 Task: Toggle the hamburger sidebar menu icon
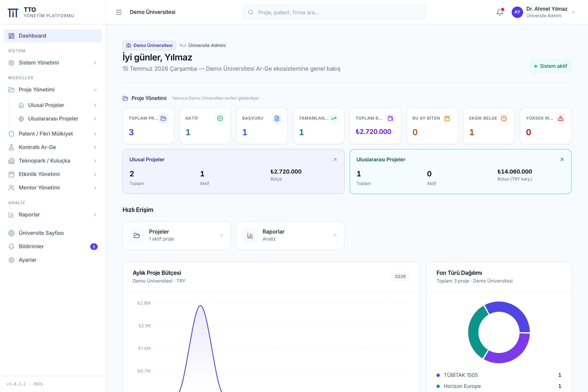(x=119, y=12)
